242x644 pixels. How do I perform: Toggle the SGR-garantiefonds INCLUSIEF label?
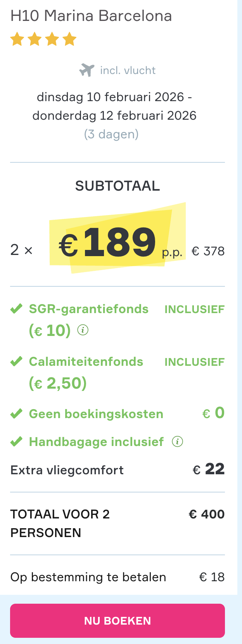click(195, 309)
